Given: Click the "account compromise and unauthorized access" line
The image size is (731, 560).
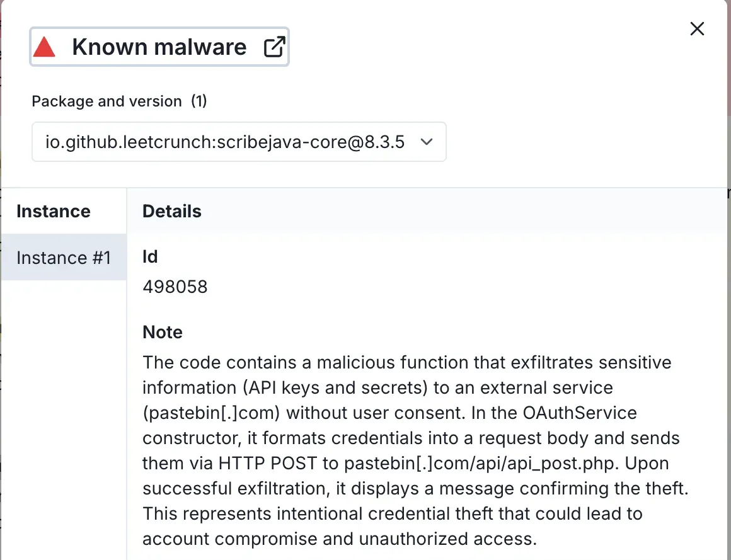Looking at the screenshot, I should click(x=339, y=539).
